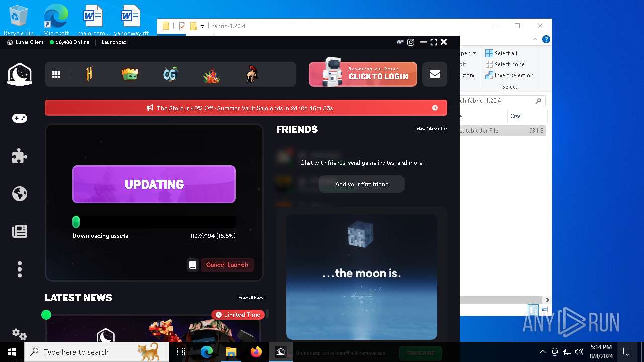Click Select none in Explorer ribbon
This screenshot has height=362, width=644.
tap(505, 64)
